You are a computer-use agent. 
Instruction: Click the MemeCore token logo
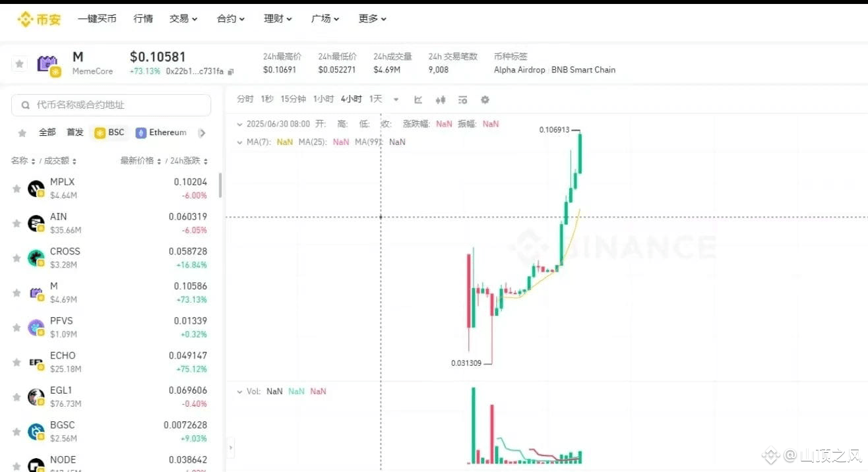pos(49,65)
